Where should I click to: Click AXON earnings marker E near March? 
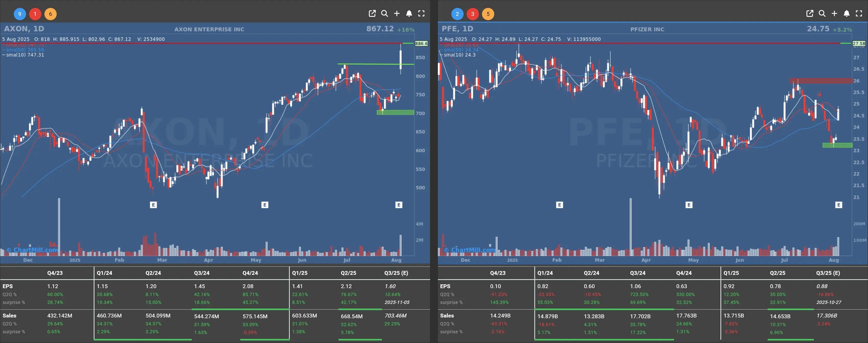click(153, 205)
